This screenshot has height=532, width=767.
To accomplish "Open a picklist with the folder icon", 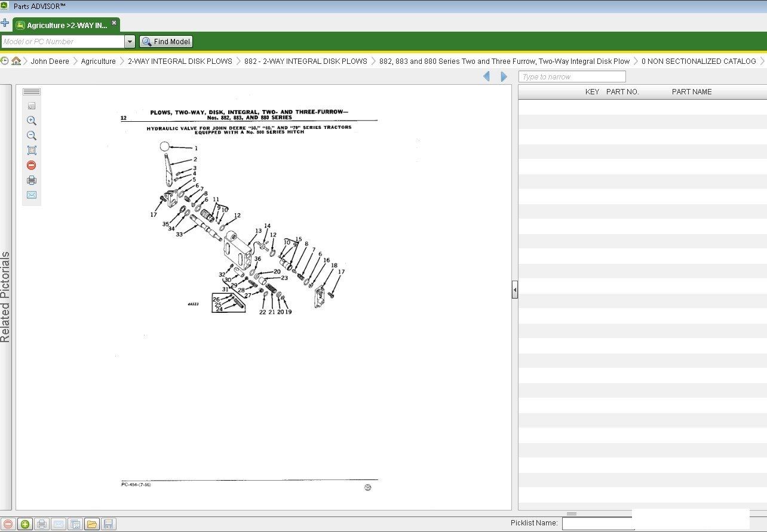I will point(91,524).
